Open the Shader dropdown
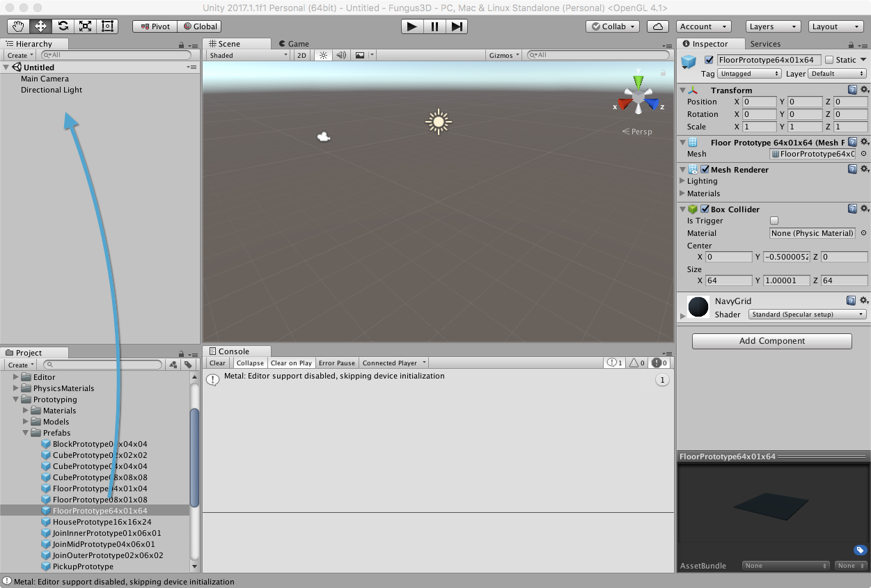The image size is (871, 588). click(807, 315)
